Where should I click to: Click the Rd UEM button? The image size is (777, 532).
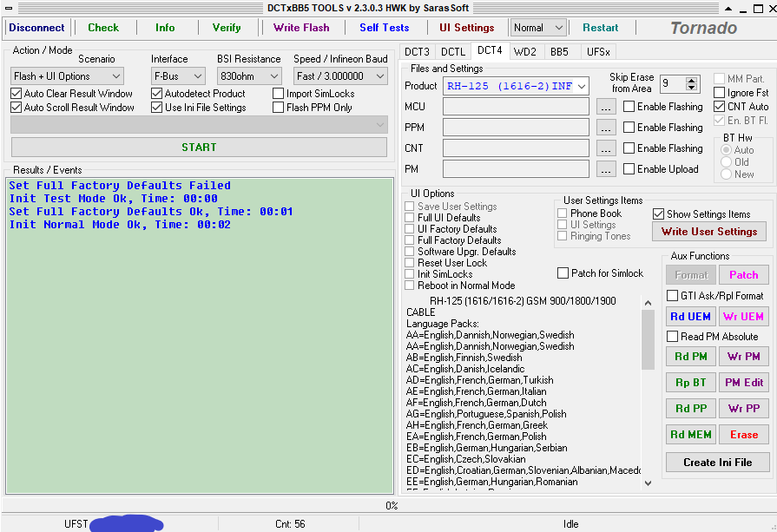click(691, 317)
